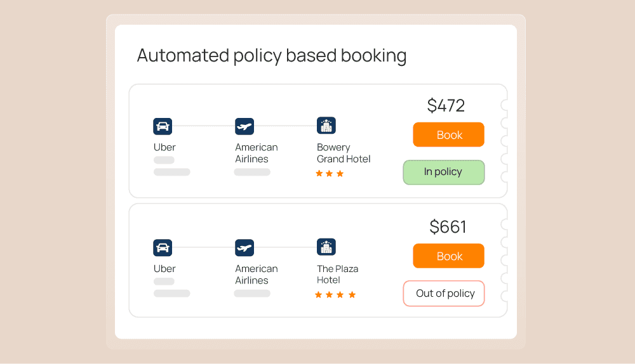Click the airplane icon in $661 option
The width and height of the screenshot is (635, 364).
click(244, 247)
